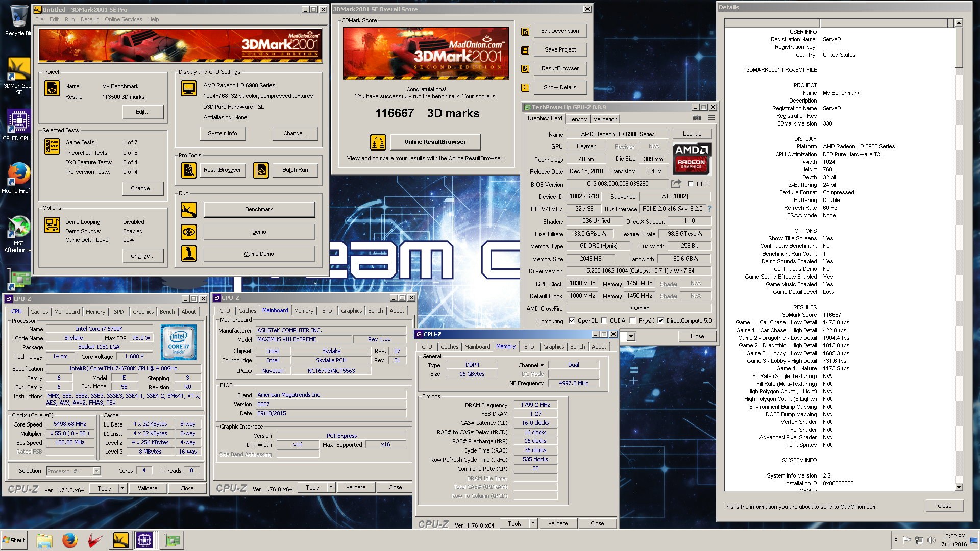The image size is (980, 551).
Task: Click Validate in CPU-Z Memory window
Action: click(558, 523)
